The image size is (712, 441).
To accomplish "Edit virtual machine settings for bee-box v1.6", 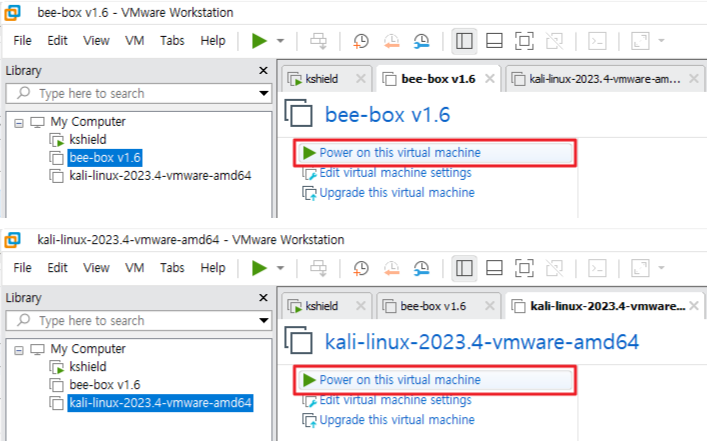I will coord(395,173).
